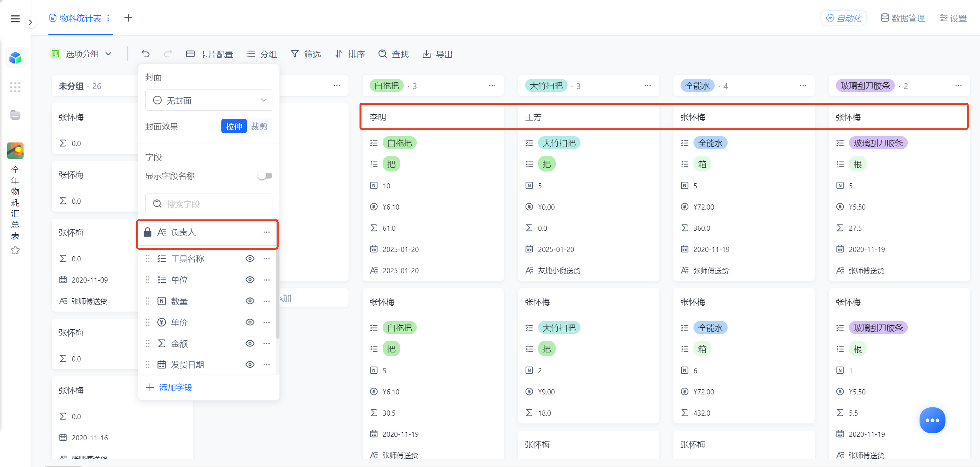Toggle visibility of 单价 field

tap(250, 322)
